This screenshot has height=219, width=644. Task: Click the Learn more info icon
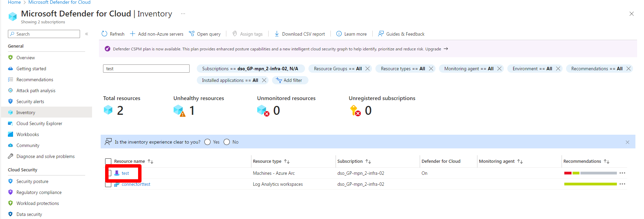pyautogui.click(x=339, y=34)
